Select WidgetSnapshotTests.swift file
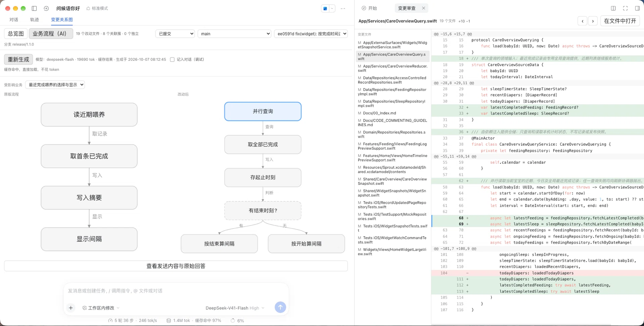The image size is (644, 326). 393,228
